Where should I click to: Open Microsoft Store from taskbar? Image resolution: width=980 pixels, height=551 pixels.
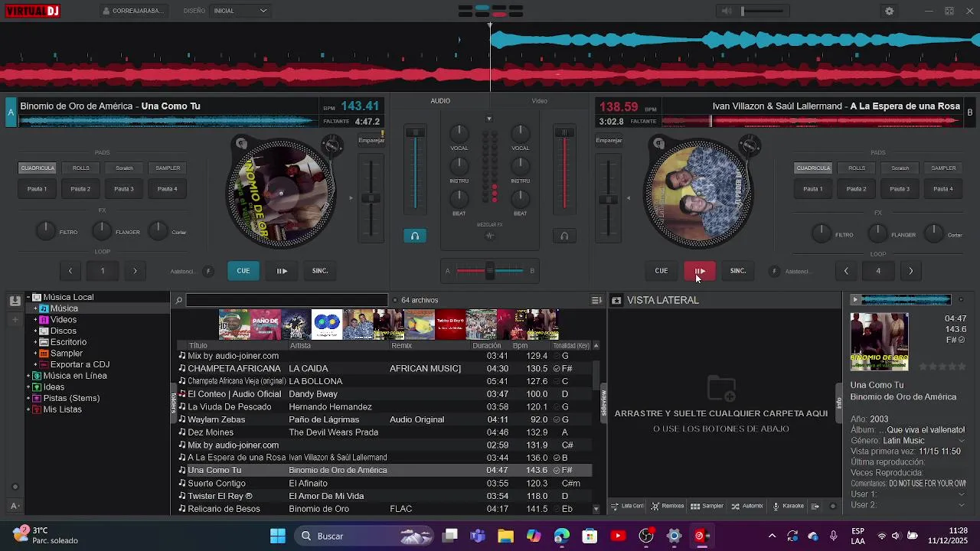(x=590, y=536)
